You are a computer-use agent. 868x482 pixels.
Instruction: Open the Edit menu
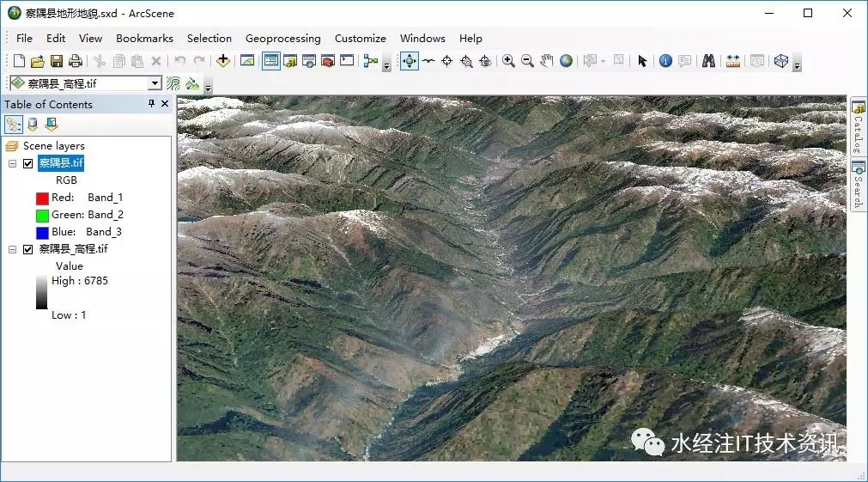[56, 38]
